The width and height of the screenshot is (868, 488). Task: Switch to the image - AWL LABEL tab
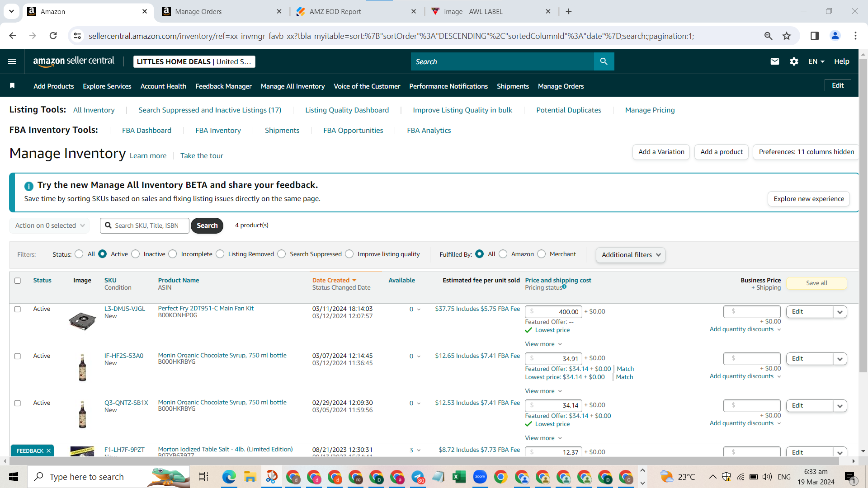point(491,11)
